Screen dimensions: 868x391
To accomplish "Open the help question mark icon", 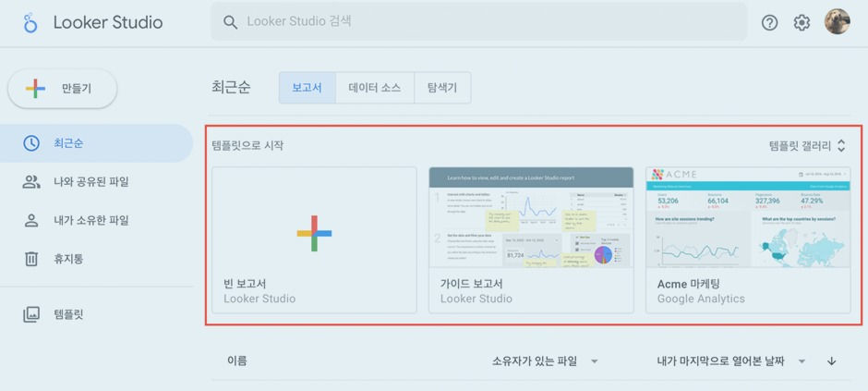I will tap(769, 23).
